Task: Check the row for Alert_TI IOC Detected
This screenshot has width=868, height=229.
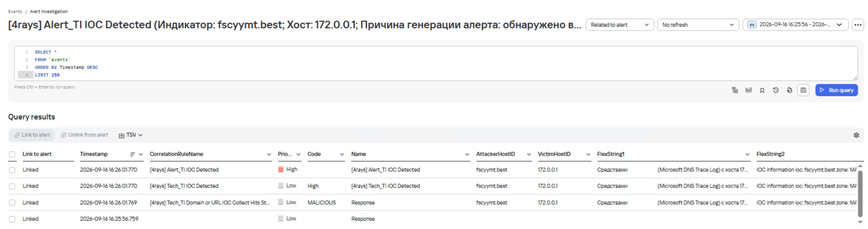Action: coord(12,170)
